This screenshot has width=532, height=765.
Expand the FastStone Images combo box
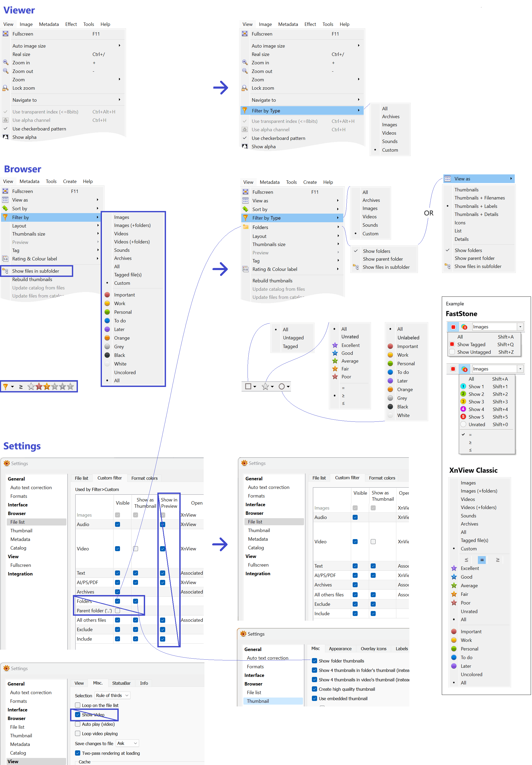pos(520,327)
